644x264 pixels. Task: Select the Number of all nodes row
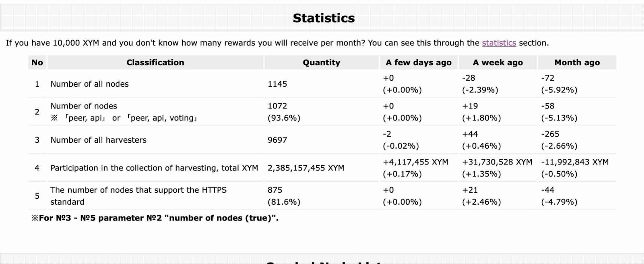322,84
